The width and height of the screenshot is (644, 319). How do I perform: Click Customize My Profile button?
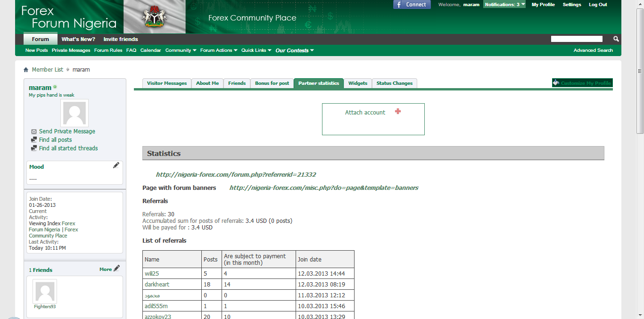582,83
